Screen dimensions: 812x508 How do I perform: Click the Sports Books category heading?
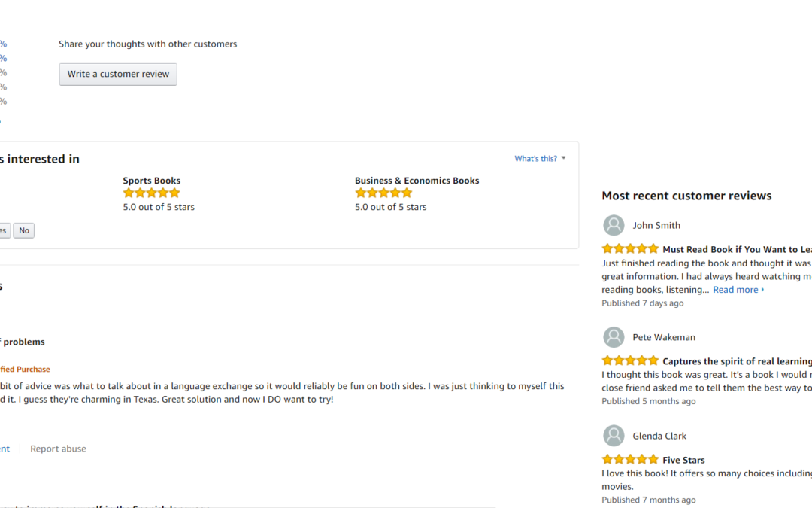[x=152, y=181]
